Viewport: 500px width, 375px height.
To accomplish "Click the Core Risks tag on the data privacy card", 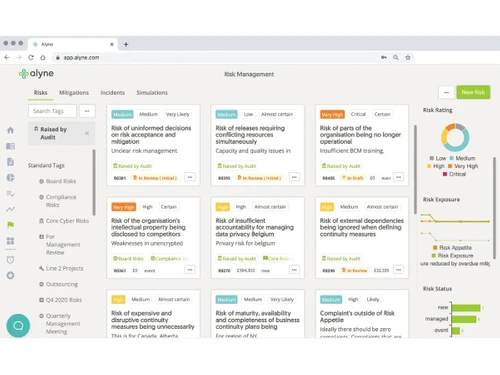I will tap(276, 258).
